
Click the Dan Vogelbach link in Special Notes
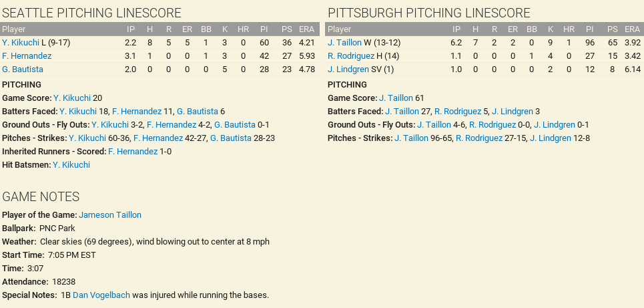point(101,295)
